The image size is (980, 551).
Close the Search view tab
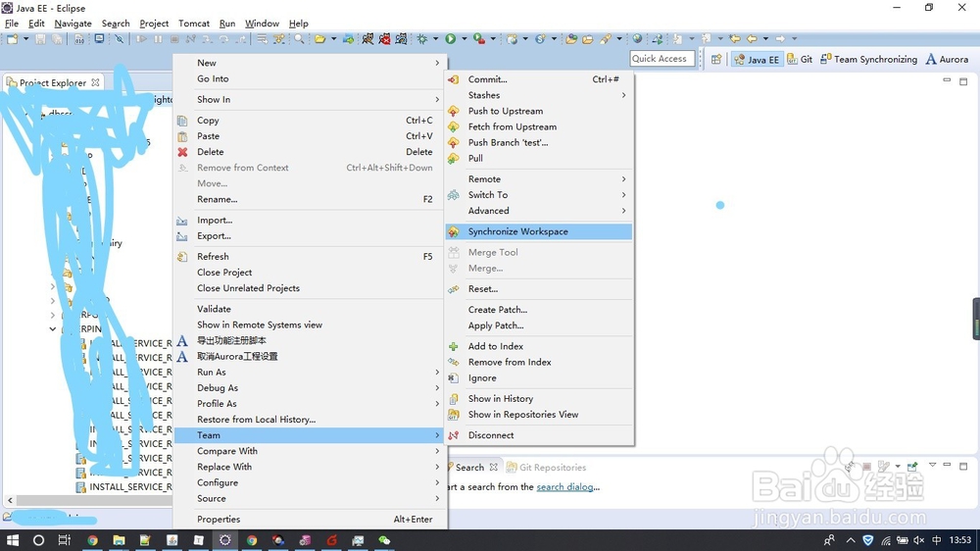point(493,468)
